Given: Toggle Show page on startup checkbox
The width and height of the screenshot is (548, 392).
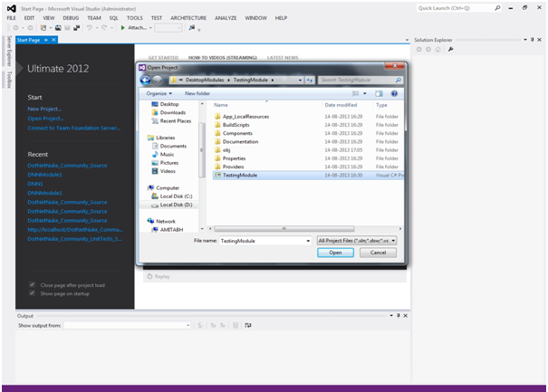Looking at the screenshot, I should pos(32,293).
